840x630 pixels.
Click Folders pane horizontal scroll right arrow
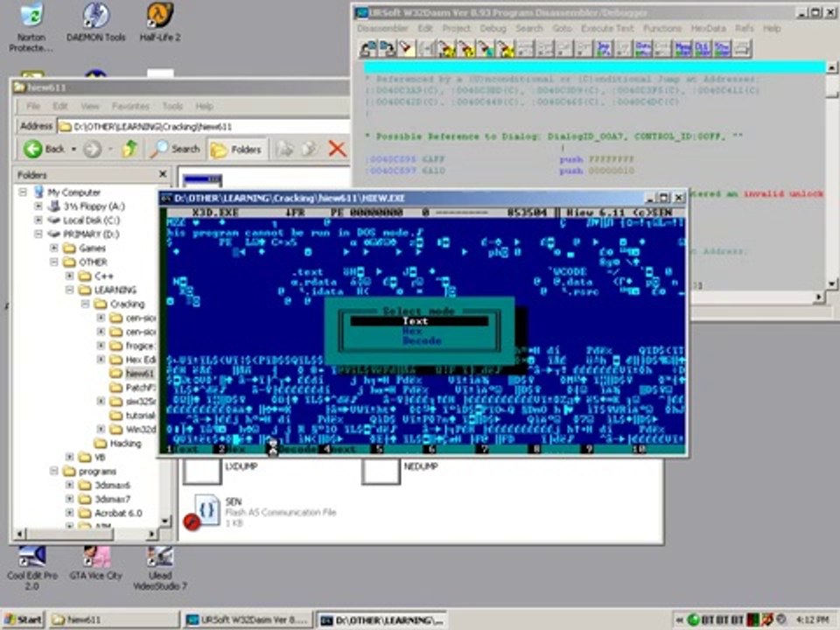click(151, 534)
